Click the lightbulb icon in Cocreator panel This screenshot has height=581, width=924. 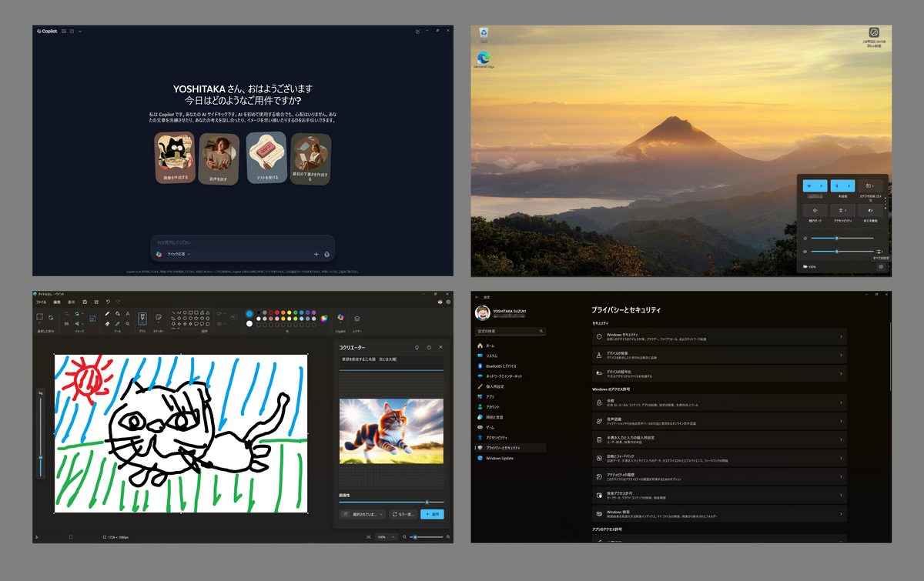(417, 348)
